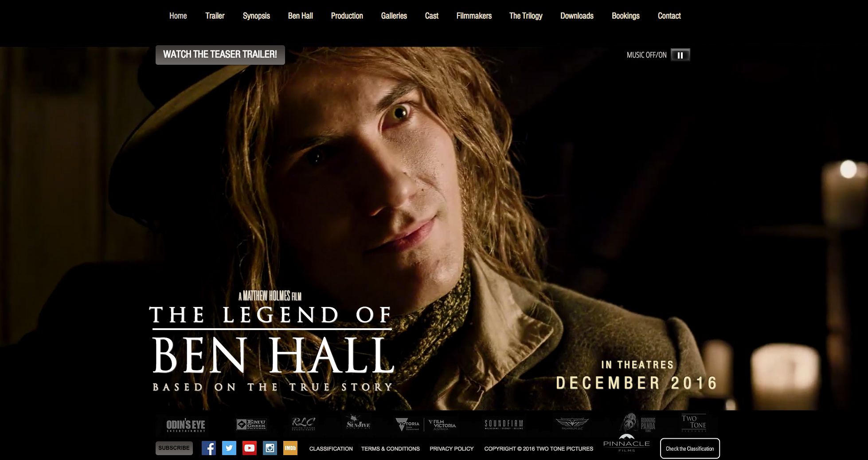The height and width of the screenshot is (460, 868).
Task: Click the SunJive Studios logo
Action: [358, 423]
